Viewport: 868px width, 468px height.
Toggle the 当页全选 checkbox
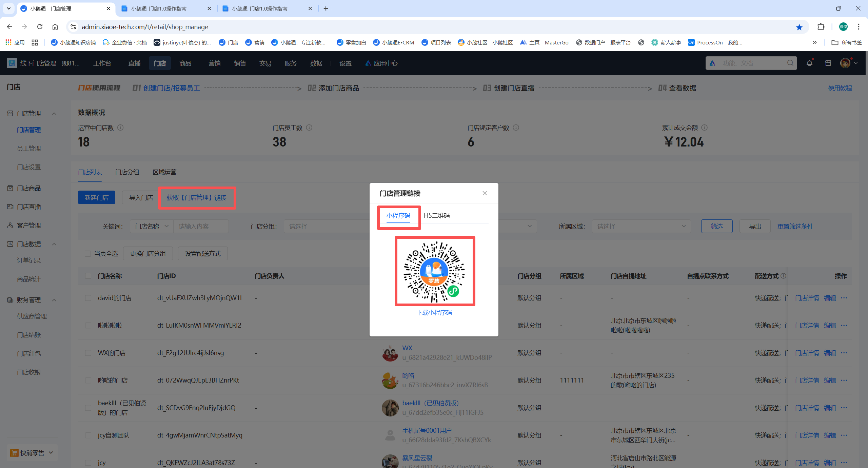coord(88,253)
